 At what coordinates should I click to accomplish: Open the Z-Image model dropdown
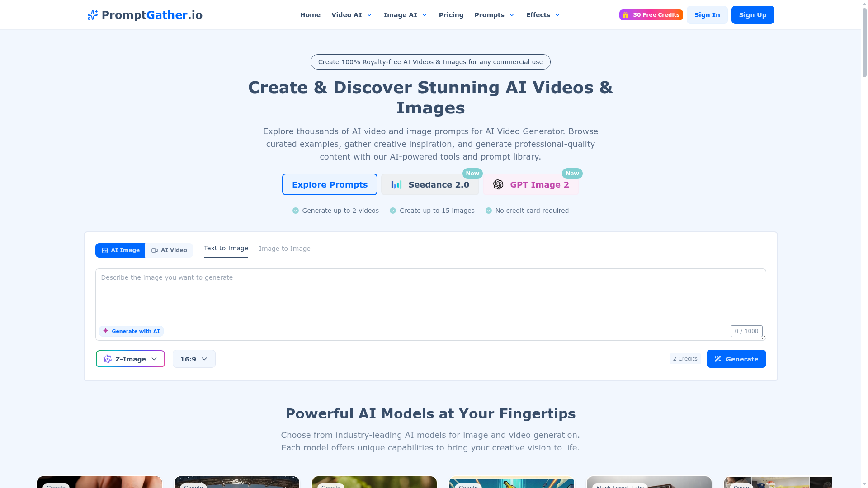pyautogui.click(x=130, y=359)
